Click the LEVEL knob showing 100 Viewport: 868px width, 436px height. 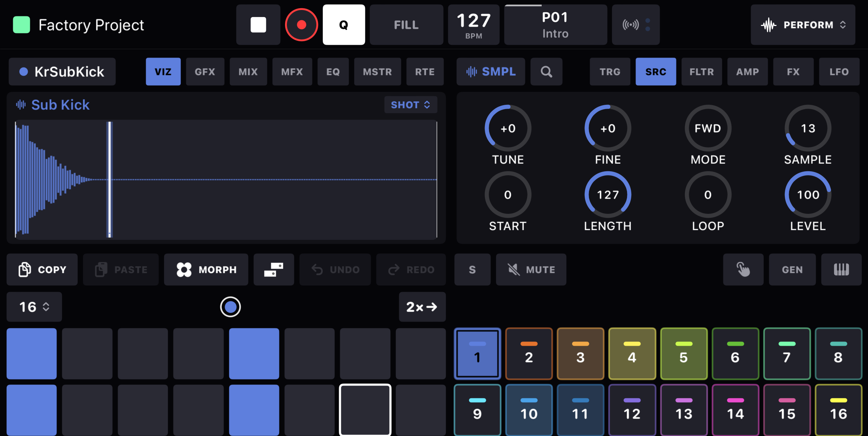tap(808, 195)
